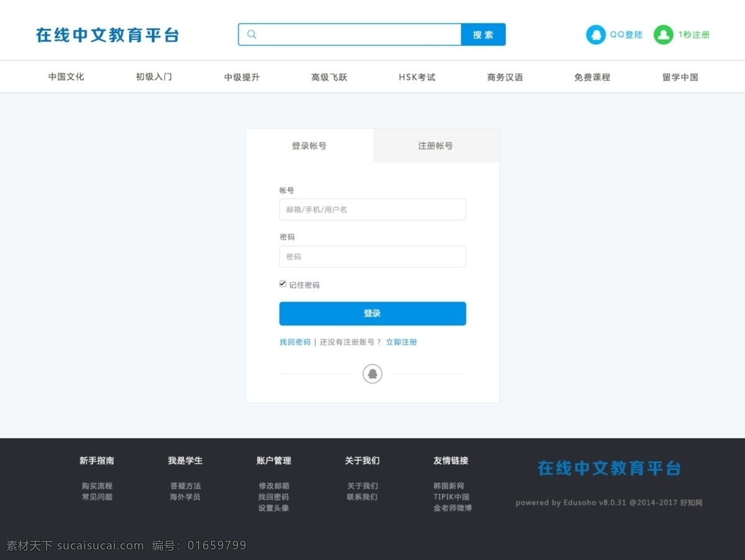
Task: Click the footer 在线中文教育平台 logo
Action: pyautogui.click(x=609, y=468)
